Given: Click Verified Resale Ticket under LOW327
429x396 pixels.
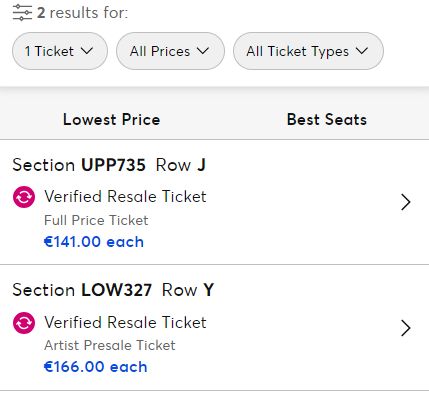Looking at the screenshot, I should pyautogui.click(x=125, y=323).
